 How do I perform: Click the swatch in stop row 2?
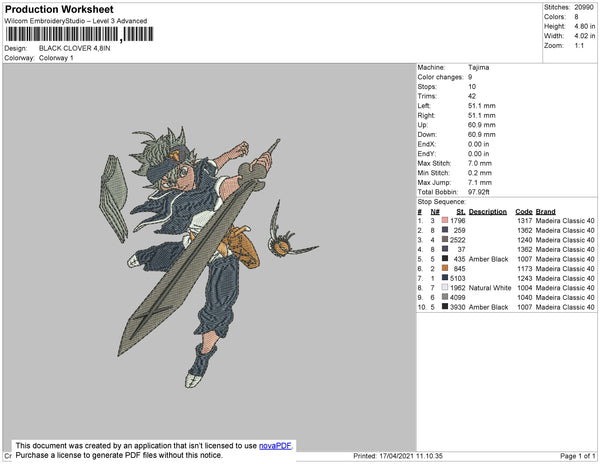[x=445, y=230]
